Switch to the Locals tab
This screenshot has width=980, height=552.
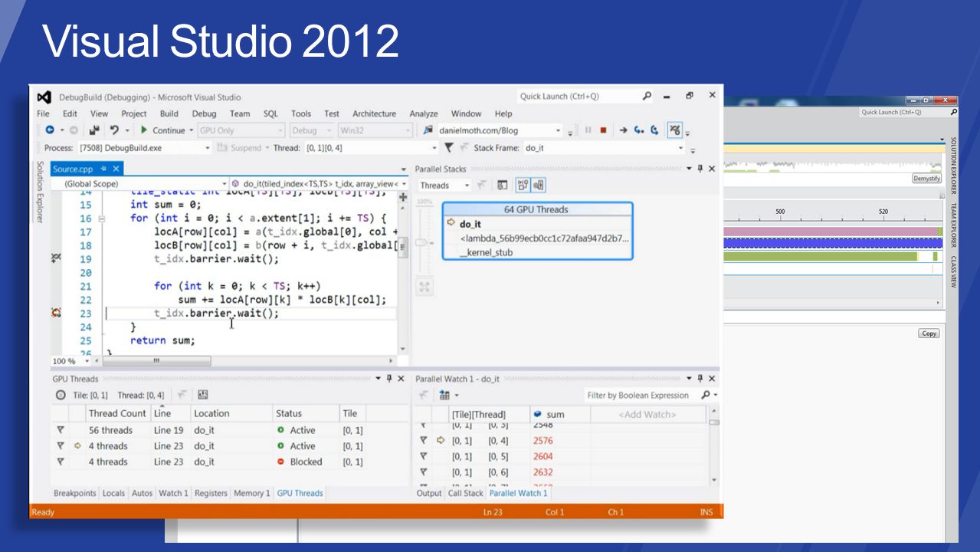[x=113, y=493]
